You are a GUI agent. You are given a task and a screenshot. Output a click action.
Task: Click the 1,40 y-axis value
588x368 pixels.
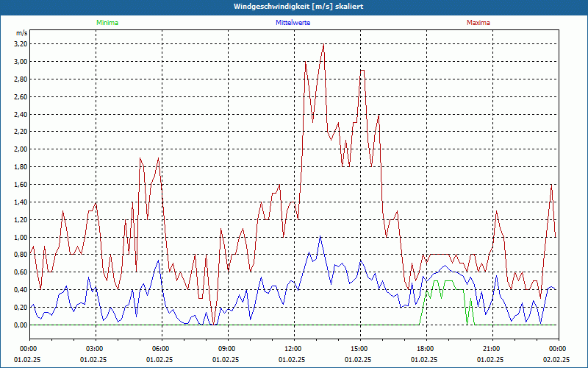click(x=21, y=202)
